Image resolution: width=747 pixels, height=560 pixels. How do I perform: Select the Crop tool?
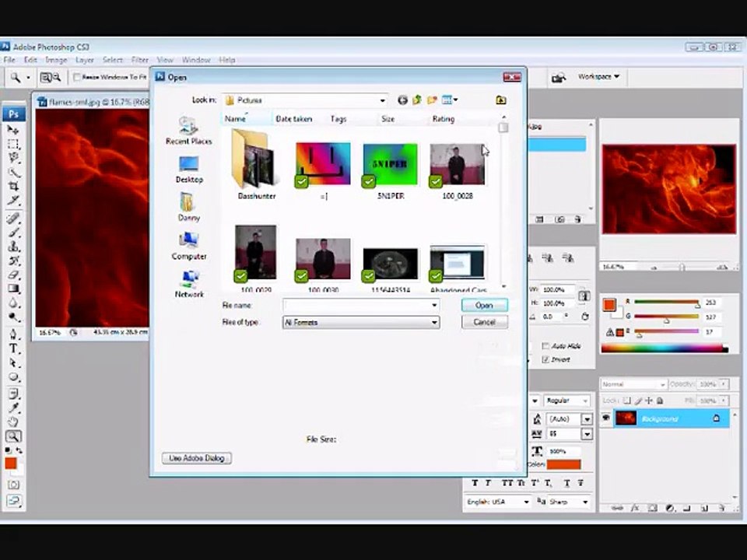[x=13, y=186]
